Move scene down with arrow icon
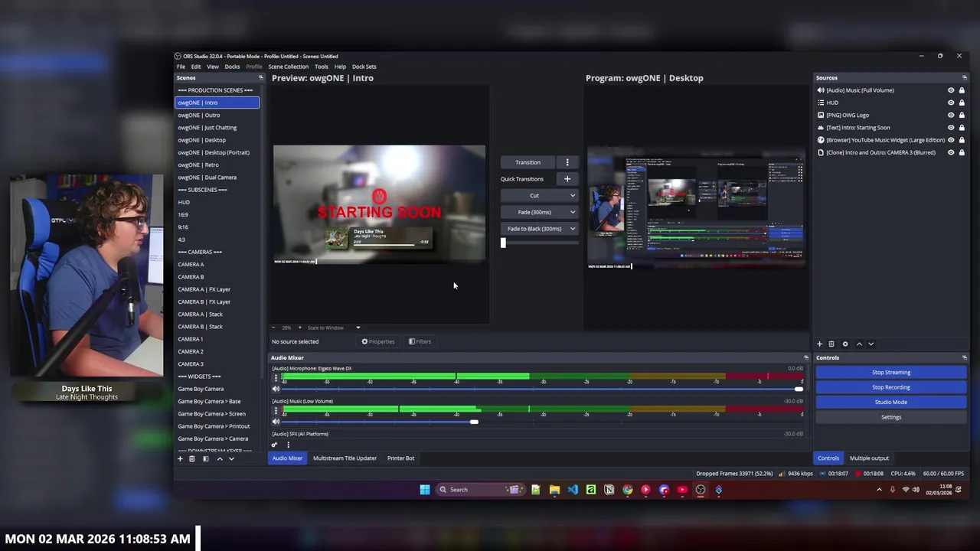 tap(231, 458)
